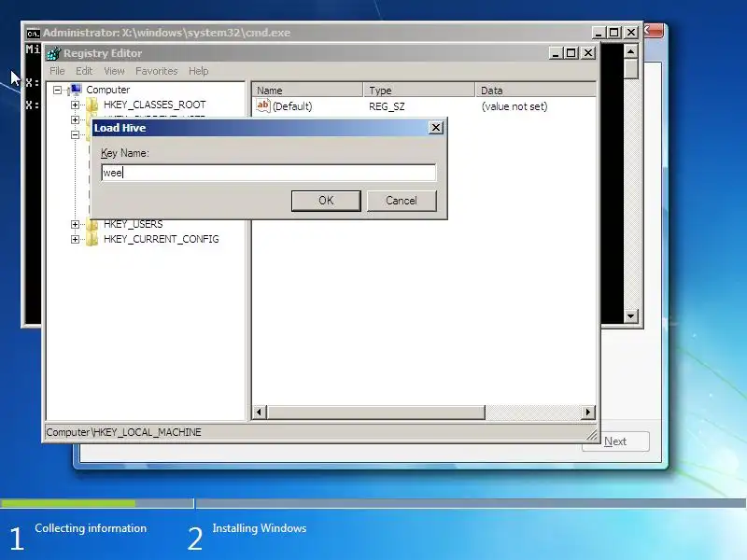
Task: Cancel the Load Hive dialog
Action: pyautogui.click(x=402, y=201)
